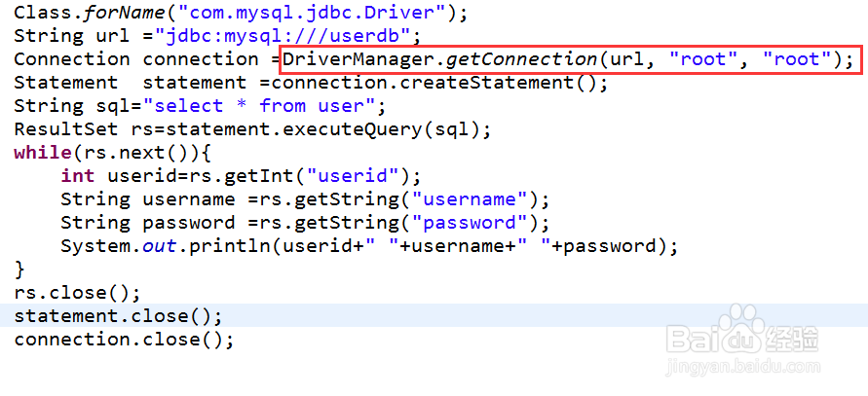Viewport: 868px width, 396px height.
Task: Click the while keyword
Action: pos(43,153)
